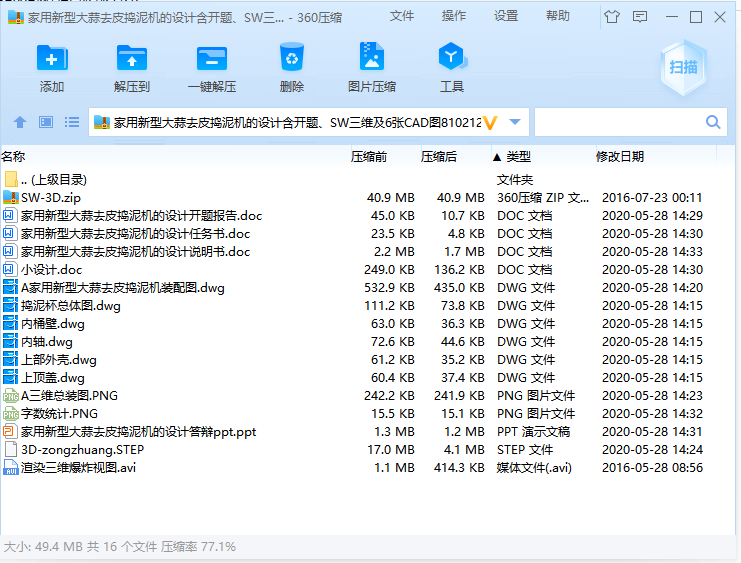
Task: Click the skin (shirt) icon in title bar
Action: [612, 17]
